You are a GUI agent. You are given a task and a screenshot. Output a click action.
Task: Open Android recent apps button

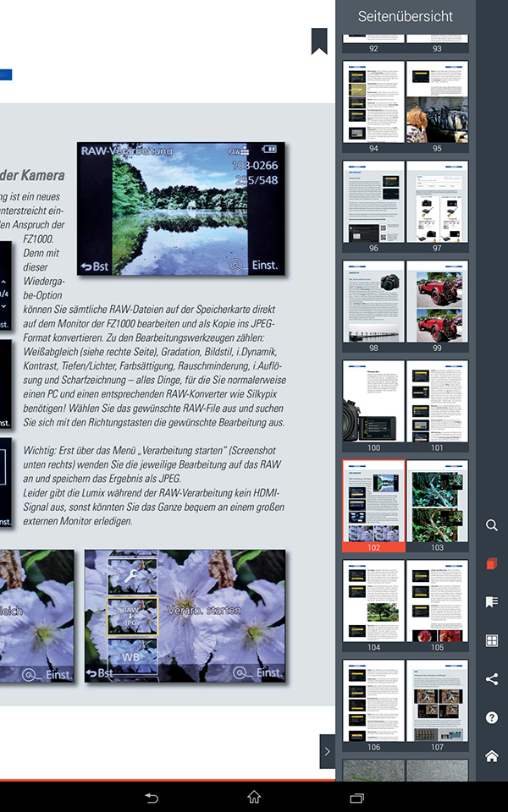[356, 798]
